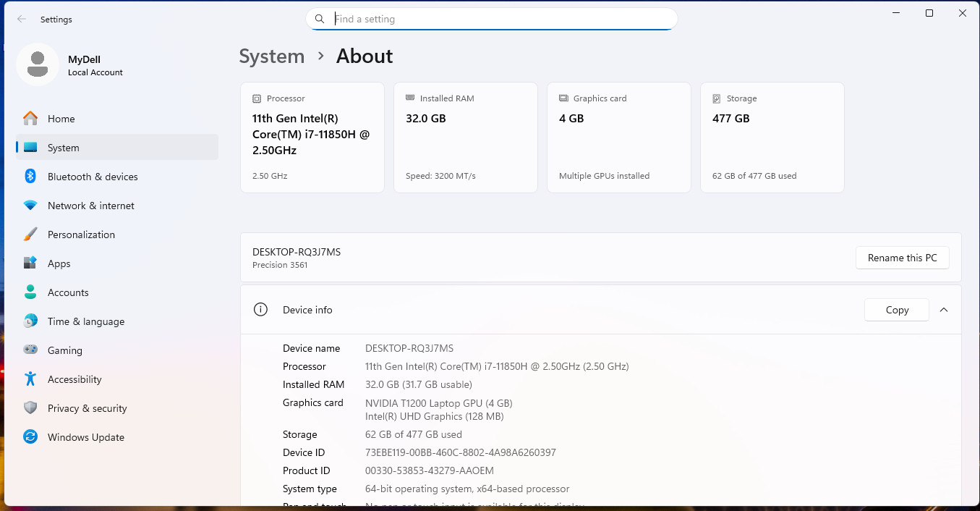Click Speed: 3200 MT/s text
The height and width of the screenshot is (511, 980).
[x=440, y=176]
